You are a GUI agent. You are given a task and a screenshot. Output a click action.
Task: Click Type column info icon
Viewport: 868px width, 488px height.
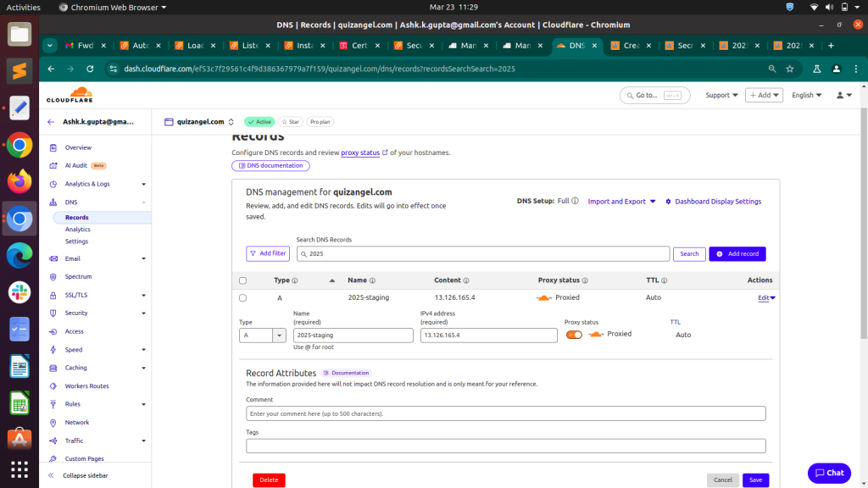(295, 280)
